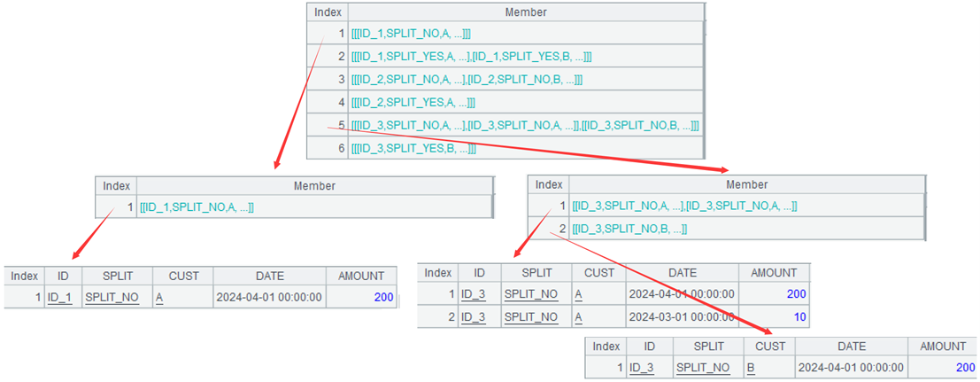
Task: Select the row 5 member with three ID_3 entries
Action: click(525, 126)
